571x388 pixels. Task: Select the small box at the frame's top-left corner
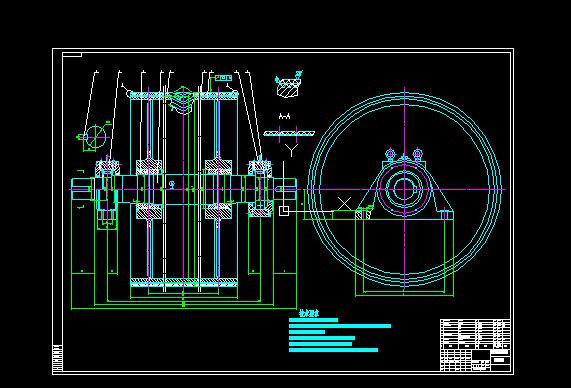pyautogui.click(x=72, y=55)
